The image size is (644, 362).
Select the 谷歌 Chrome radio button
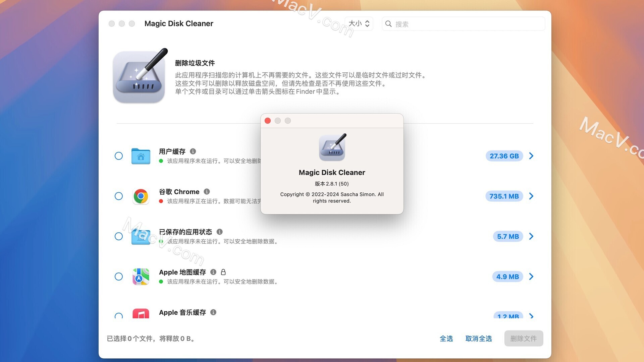click(119, 196)
